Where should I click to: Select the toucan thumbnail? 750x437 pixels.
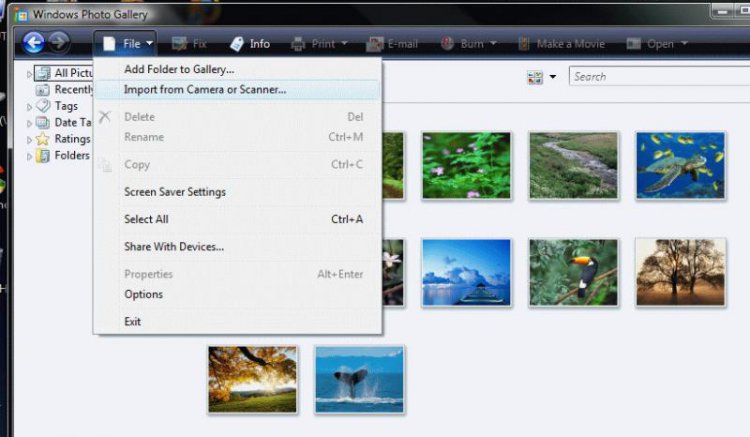574,273
